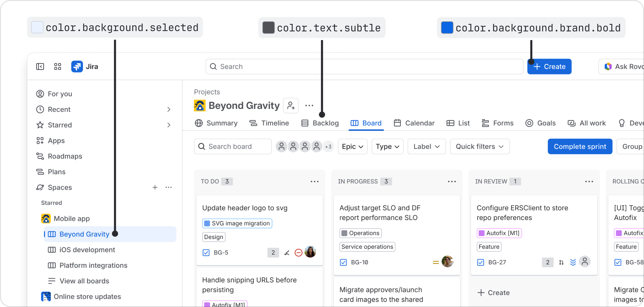Image resolution: width=644 pixels, height=307 pixels.
Task: Open the IN PROGRESS column options menu
Action: [452, 181]
